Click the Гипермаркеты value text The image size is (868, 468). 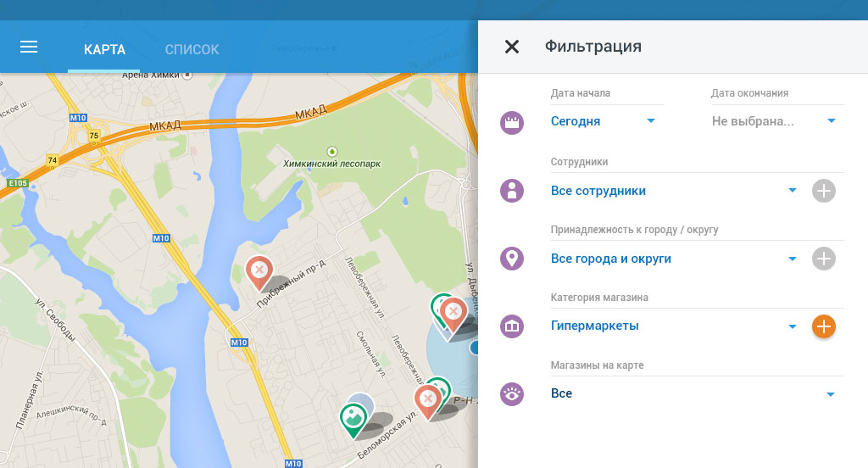[x=594, y=326]
